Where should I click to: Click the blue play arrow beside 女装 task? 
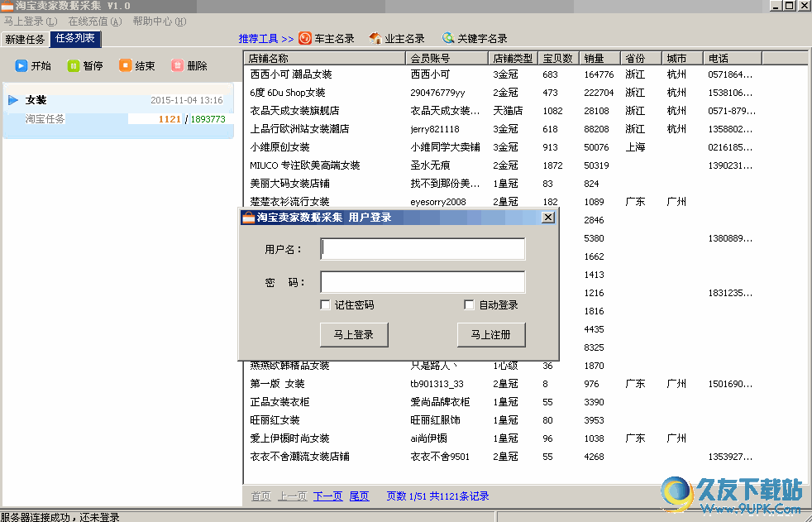13,100
